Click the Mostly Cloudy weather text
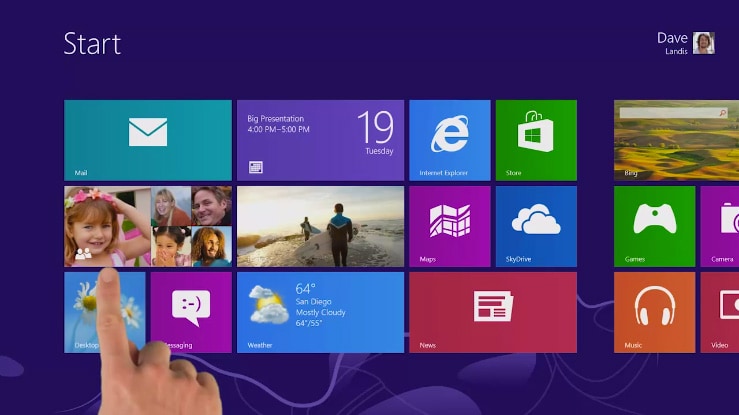This screenshot has height=415, width=739. coord(320,312)
